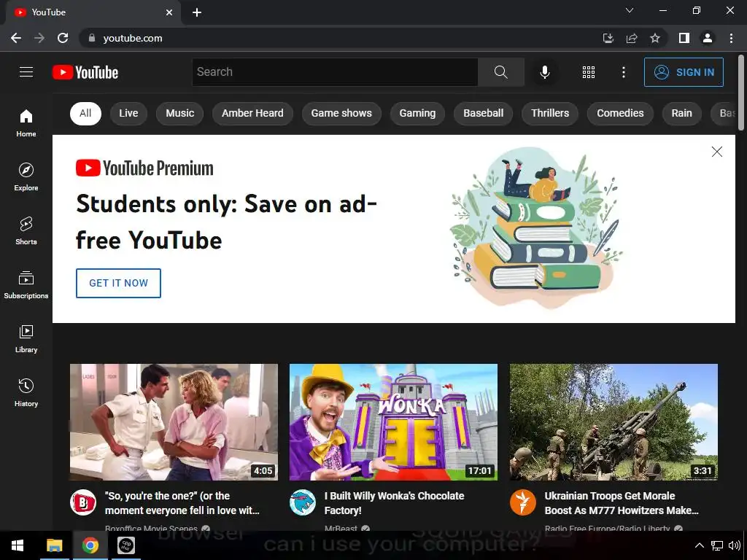Viewport: 747px width, 560px height.
Task: Bookmark this page with star
Action: coord(655,38)
